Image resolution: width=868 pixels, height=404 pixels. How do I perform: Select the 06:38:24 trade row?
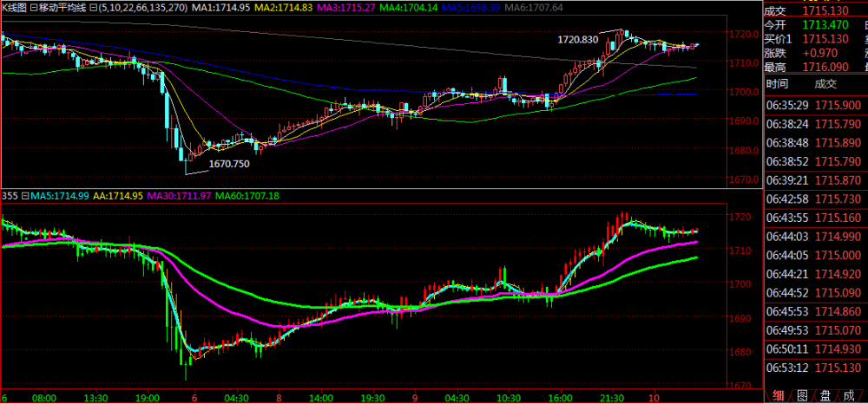click(814, 124)
